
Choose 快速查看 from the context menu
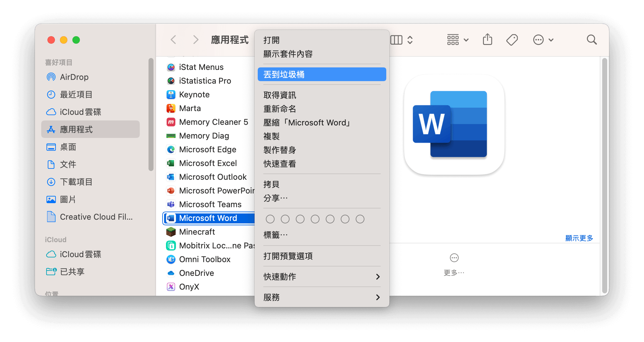(x=322, y=164)
